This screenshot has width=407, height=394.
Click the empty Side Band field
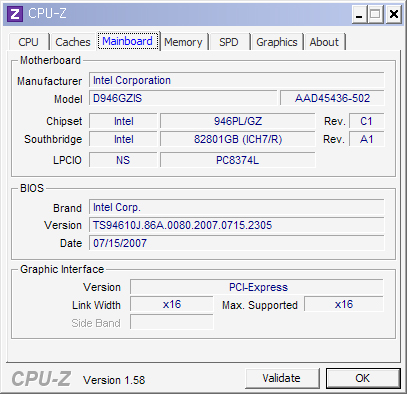(172, 323)
